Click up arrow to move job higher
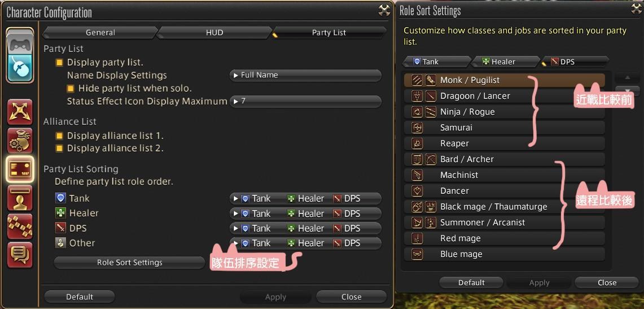This screenshot has height=309, width=644. point(627,77)
